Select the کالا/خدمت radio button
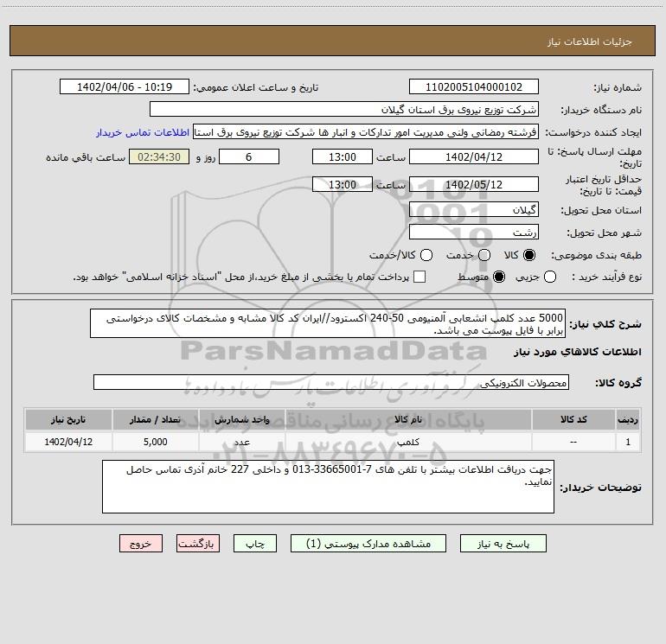666x644 pixels. tap(426, 255)
